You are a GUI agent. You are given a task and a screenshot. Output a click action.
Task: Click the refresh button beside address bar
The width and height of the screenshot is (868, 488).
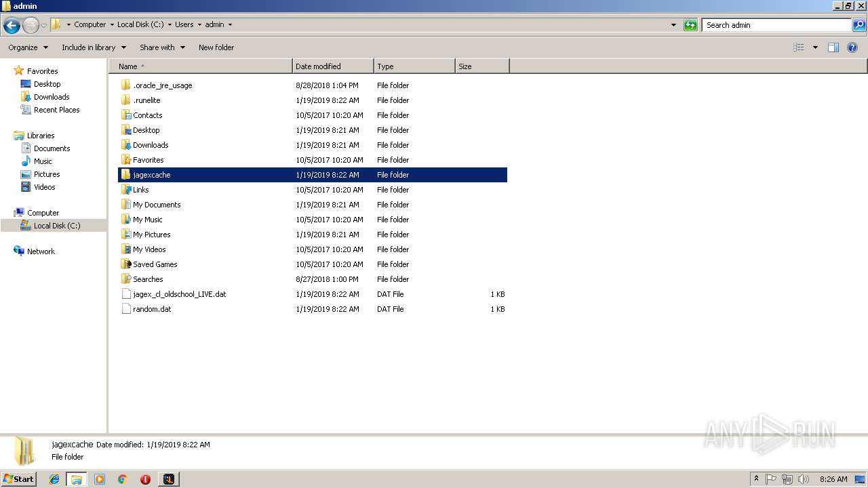coord(690,25)
